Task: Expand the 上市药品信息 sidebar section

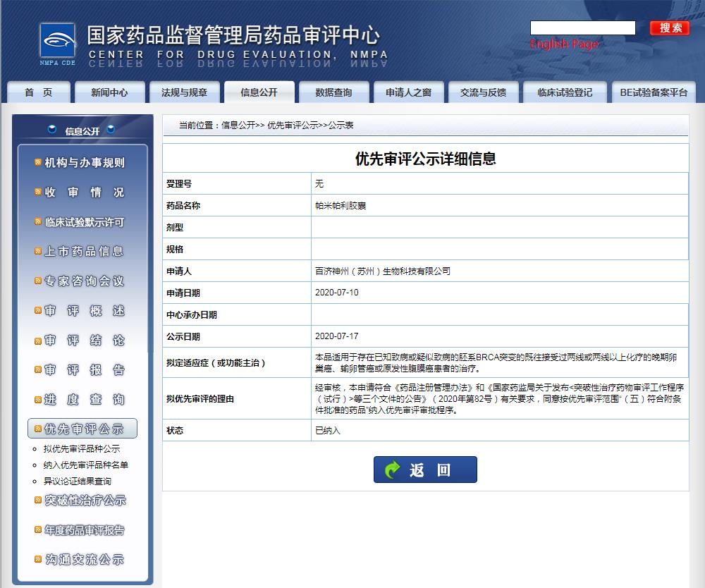Action: click(83, 252)
